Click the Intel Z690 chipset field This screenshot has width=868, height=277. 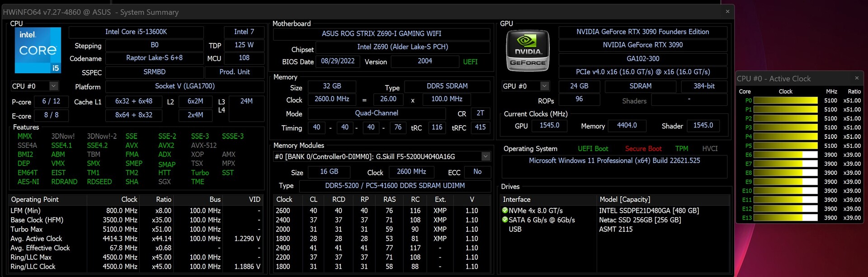click(x=403, y=47)
